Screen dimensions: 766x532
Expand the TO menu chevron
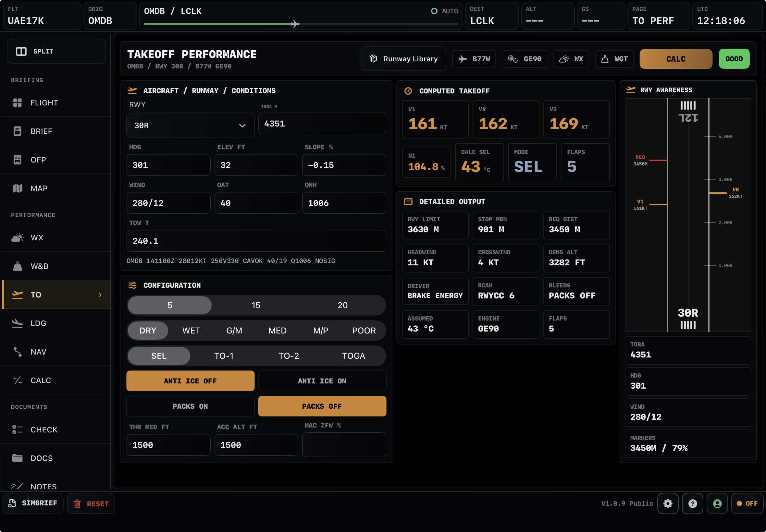click(x=100, y=295)
